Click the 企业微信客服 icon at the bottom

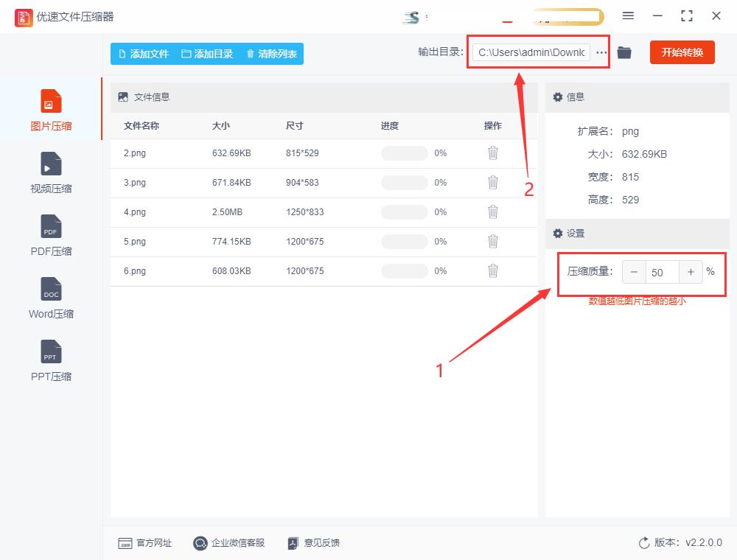point(199,543)
